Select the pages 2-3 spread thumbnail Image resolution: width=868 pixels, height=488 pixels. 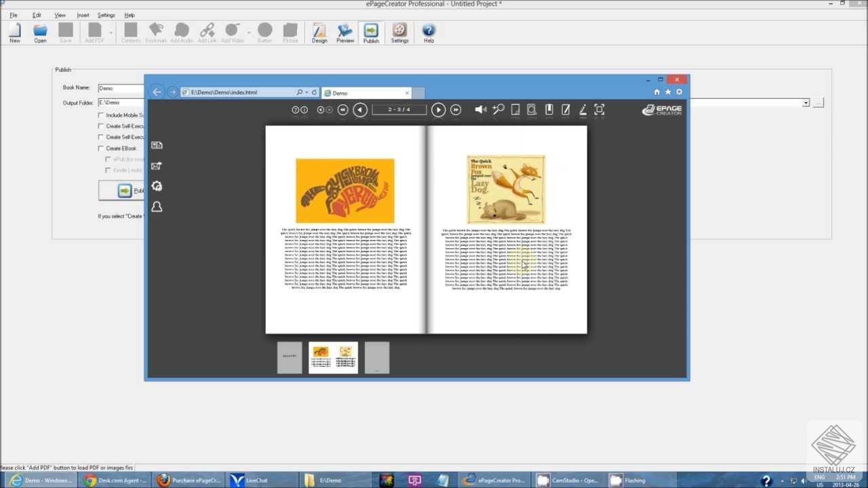point(333,357)
